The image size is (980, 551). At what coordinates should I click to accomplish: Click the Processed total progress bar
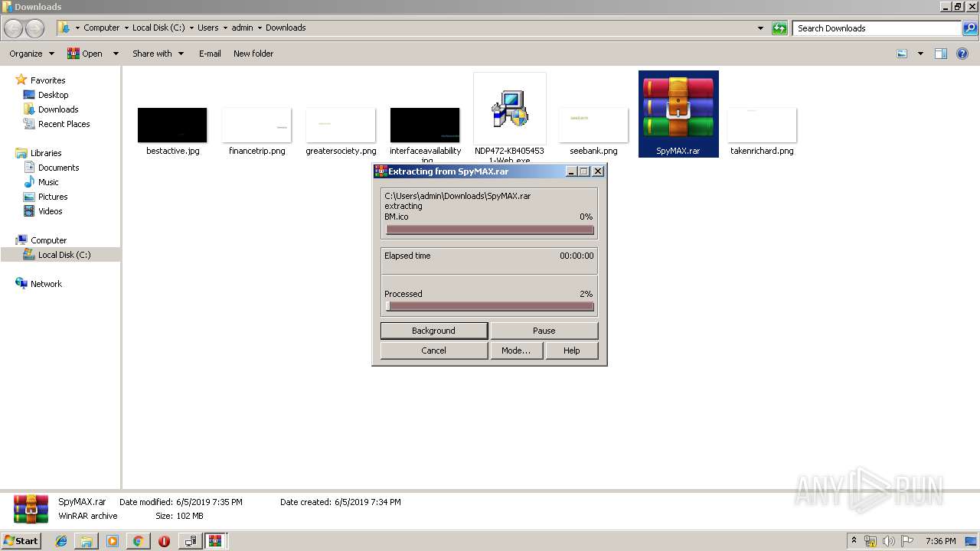(490, 306)
